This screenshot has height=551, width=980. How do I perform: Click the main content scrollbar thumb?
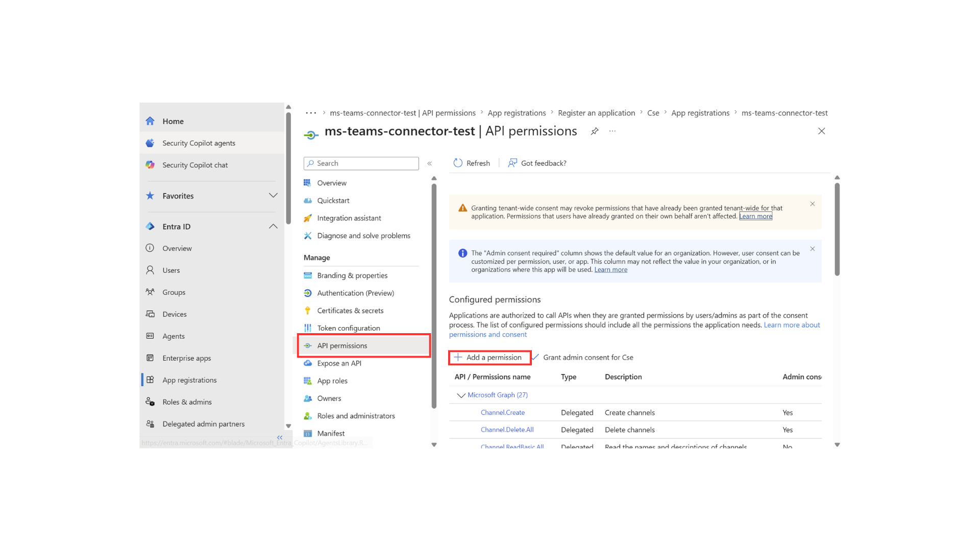click(837, 230)
